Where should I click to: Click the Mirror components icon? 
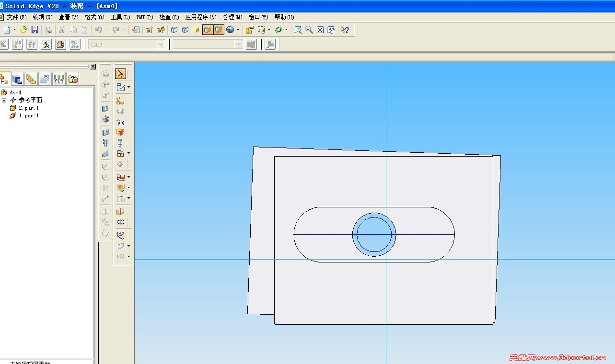120,122
